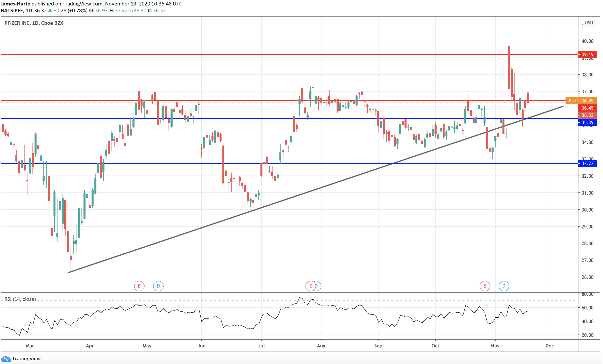This screenshot has height=364, width=603.
Task: Open the USD currency selector on the price axis
Action: tap(589, 23)
